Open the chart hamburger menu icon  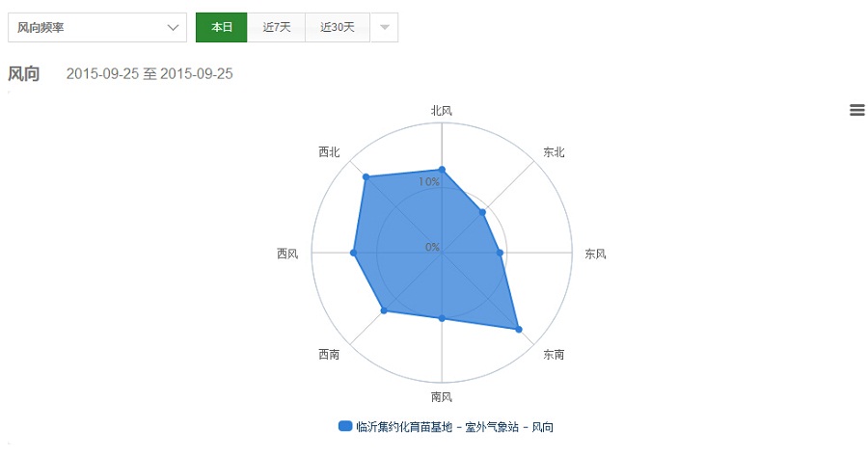tap(856, 110)
